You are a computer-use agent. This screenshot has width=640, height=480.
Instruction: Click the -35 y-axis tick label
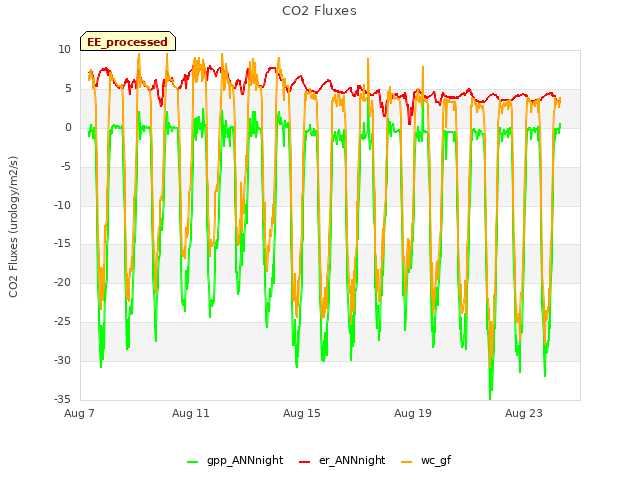(x=62, y=399)
